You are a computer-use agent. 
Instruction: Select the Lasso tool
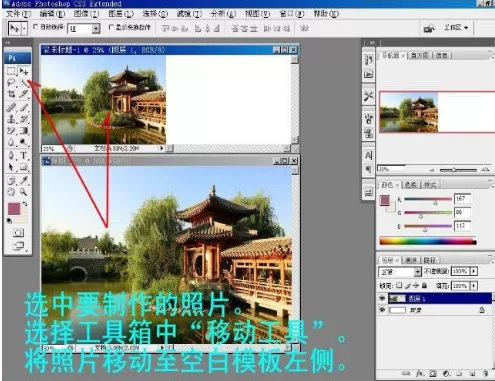[11, 83]
